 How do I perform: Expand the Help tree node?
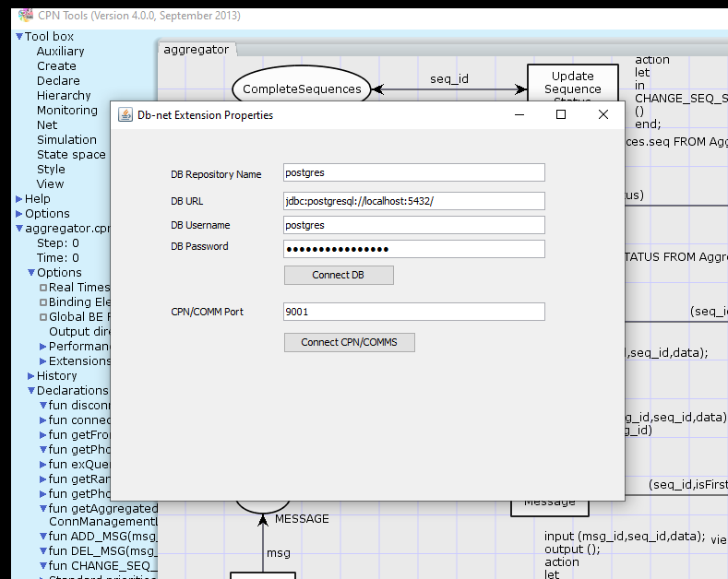pyautogui.click(x=19, y=199)
